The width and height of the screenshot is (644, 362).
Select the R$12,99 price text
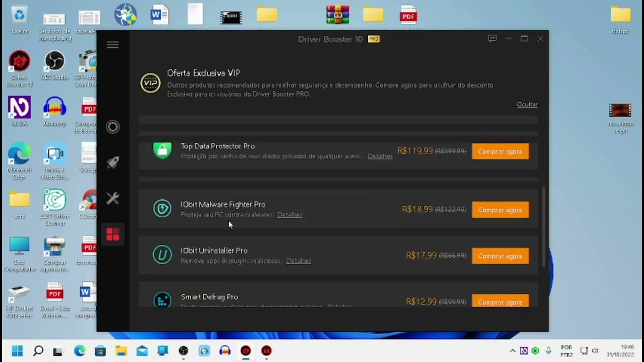point(422,302)
